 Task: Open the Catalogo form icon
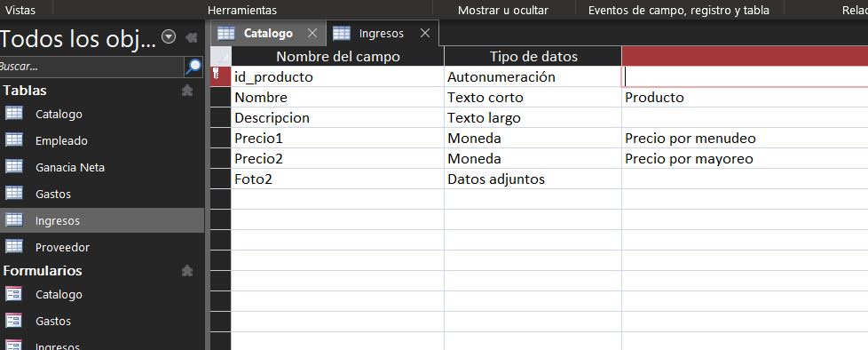pyautogui.click(x=14, y=294)
